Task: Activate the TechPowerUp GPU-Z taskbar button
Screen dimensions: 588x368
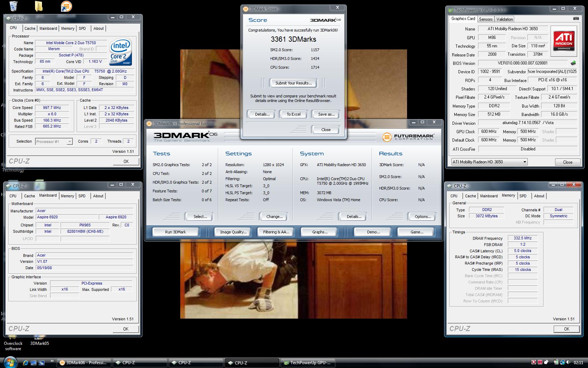Action: click(x=308, y=363)
